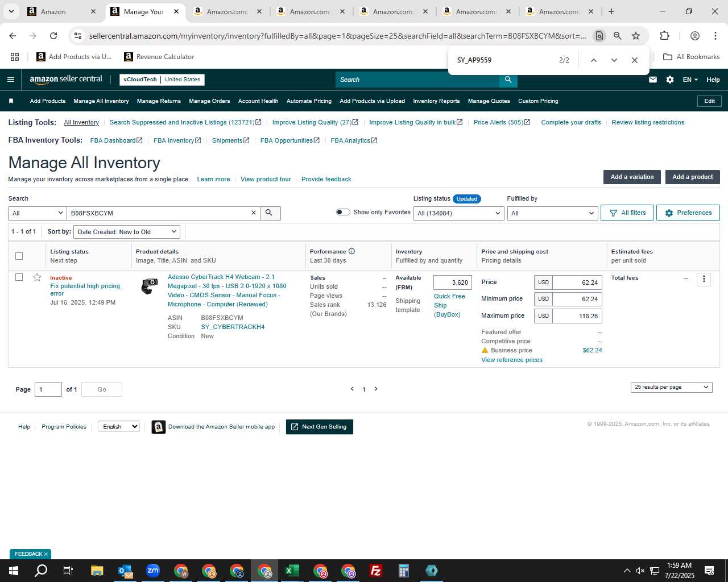728x582 pixels.
Task: Click the Maximum price field 118.26
Action: point(577,316)
